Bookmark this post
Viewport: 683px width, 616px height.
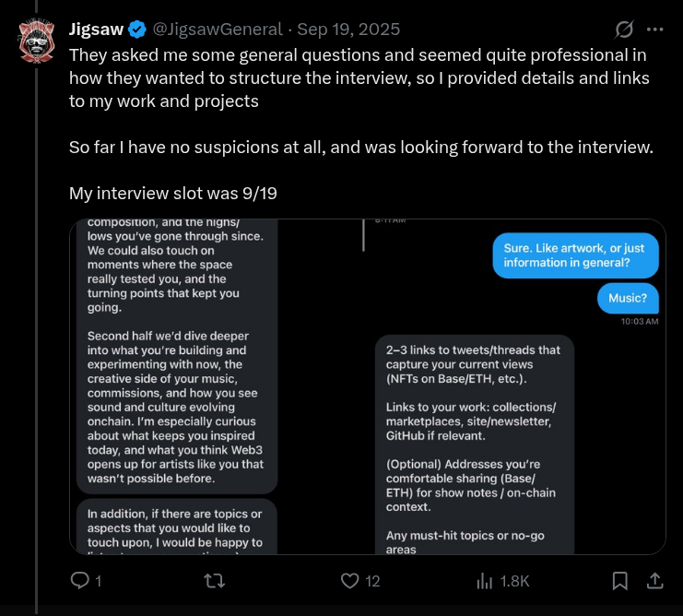pos(620,581)
